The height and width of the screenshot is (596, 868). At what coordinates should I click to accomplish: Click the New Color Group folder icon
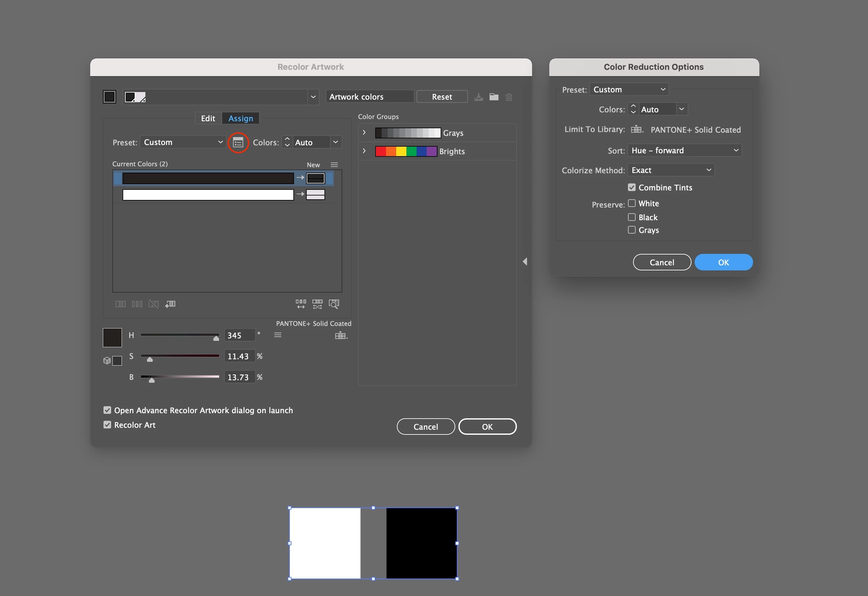click(494, 97)
